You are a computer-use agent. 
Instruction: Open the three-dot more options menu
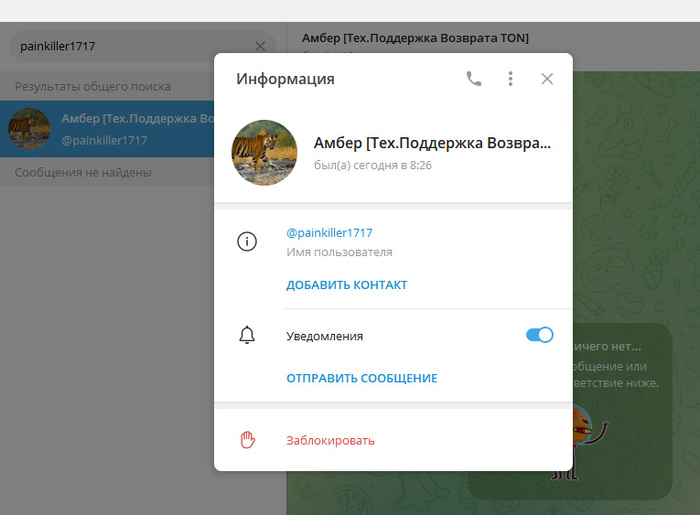pyautogui.click(x=510, y=79)
